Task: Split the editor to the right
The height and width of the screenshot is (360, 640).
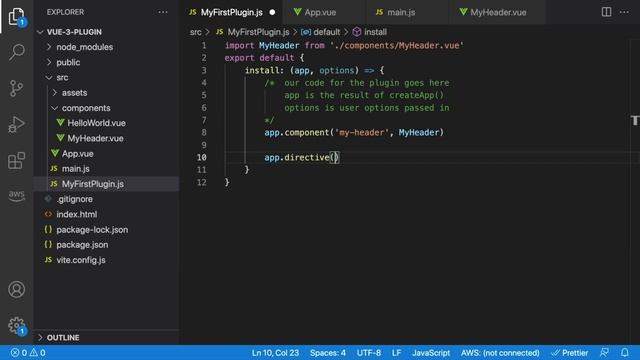Action: 607,12
